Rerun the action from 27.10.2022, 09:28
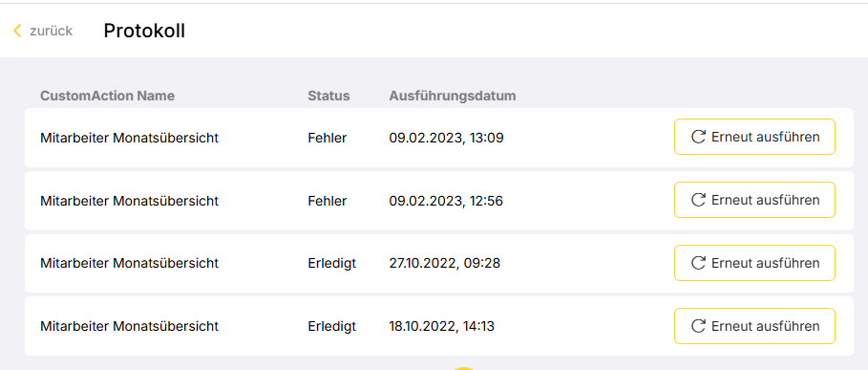 click(754, 263)
